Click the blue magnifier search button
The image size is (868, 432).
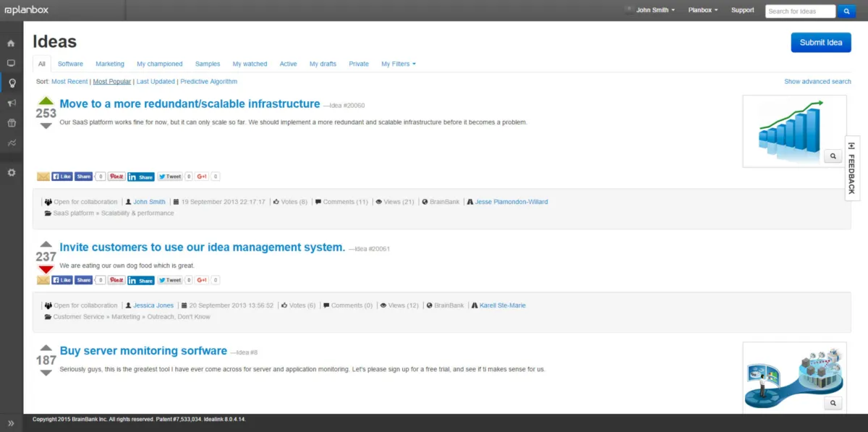coord(846,11)
